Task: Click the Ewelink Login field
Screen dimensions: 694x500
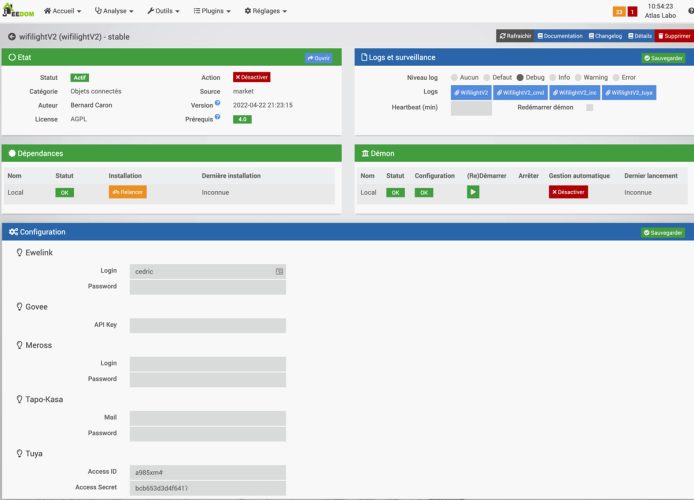Action: pyautogui.click(x=208, y=271)
